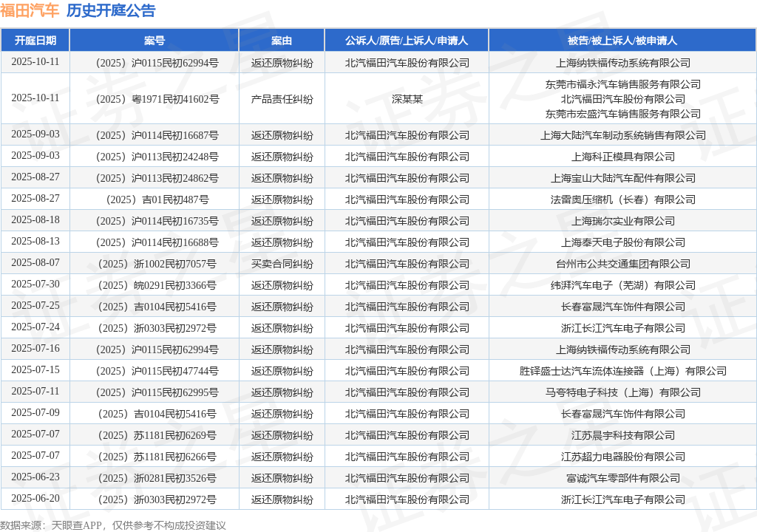This screenshot has height=532, width=757.
Task: Select case number 沪0113民初24862号
Action: (x=157, y=178)
